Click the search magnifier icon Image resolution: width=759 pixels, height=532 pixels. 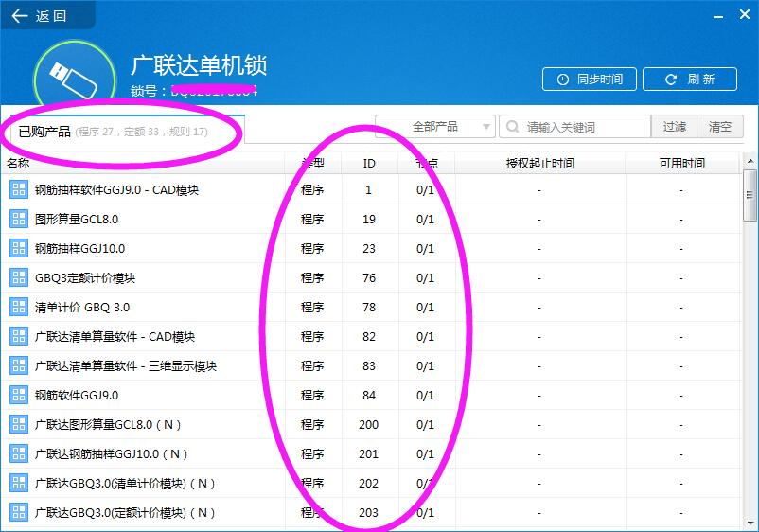(x=512, y=127)
